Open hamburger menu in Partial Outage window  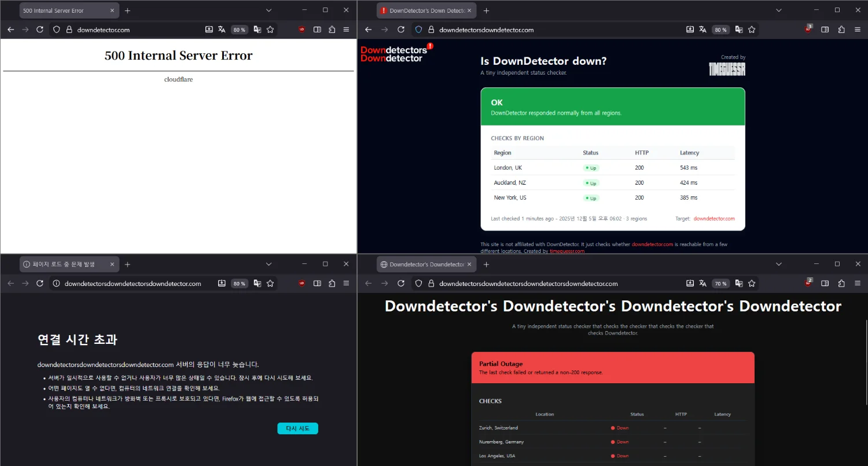858,284
